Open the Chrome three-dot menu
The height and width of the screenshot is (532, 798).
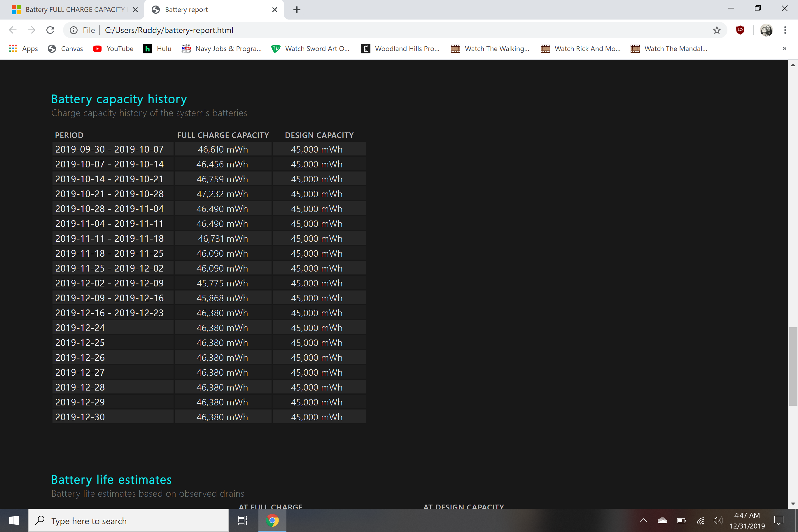coord(785,30)
